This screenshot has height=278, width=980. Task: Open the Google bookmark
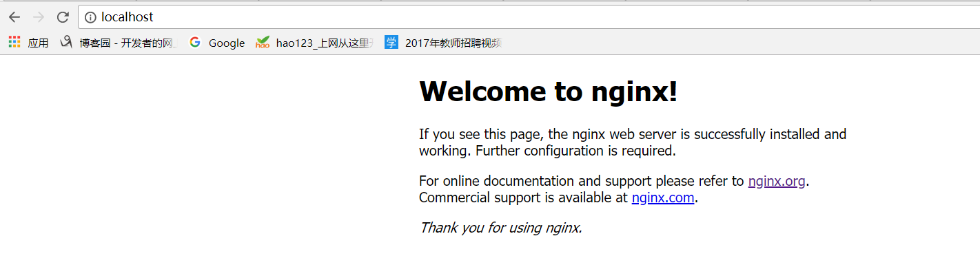(227, 43)
